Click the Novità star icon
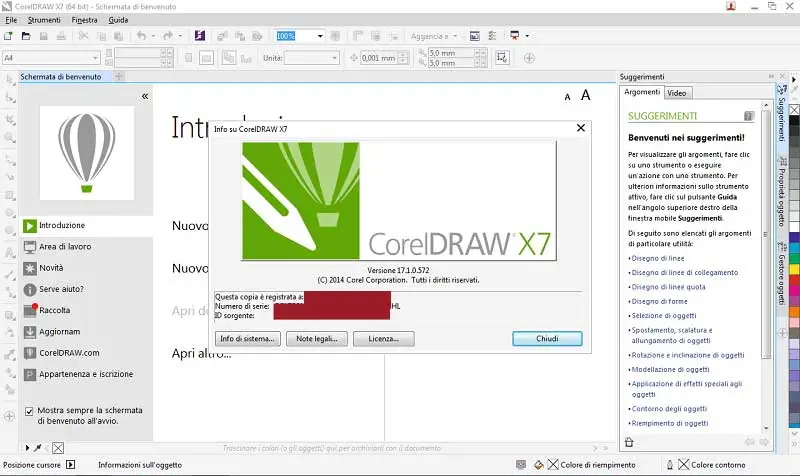 [30, 268]
